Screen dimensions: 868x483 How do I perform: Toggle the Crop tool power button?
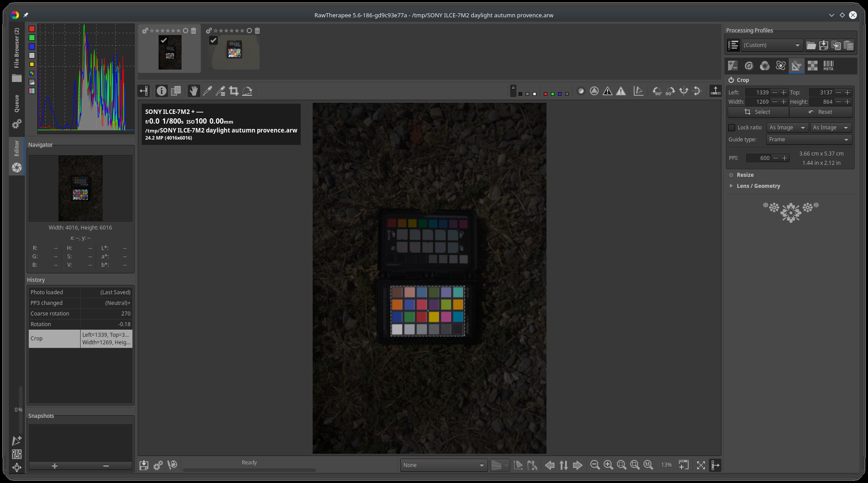(x=731, y=80)
